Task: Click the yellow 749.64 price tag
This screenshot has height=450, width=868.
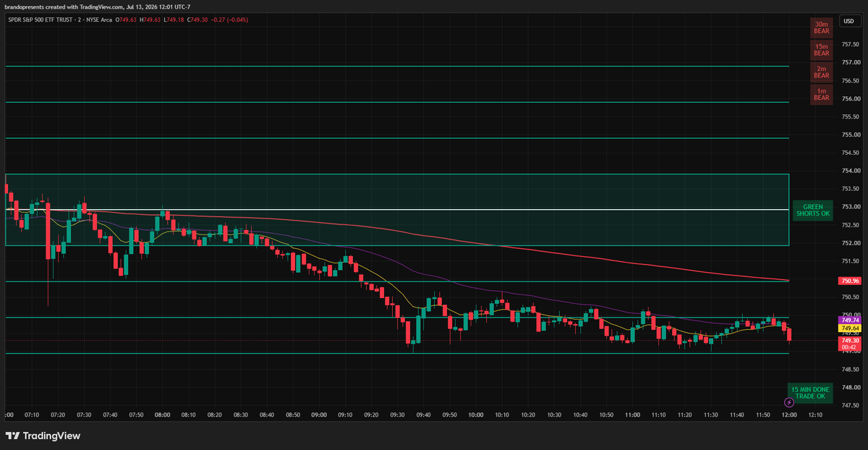Action: pyautogui.click(x=850, y=328)
